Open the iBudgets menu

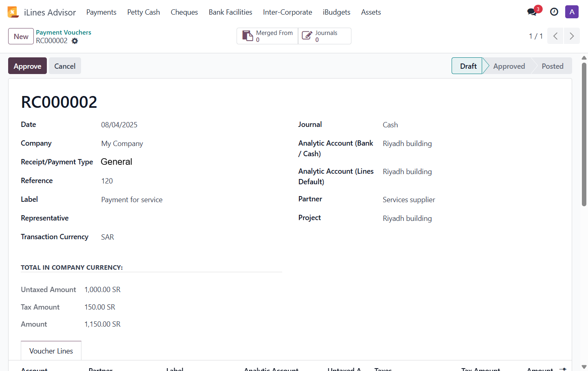[336, 12]
